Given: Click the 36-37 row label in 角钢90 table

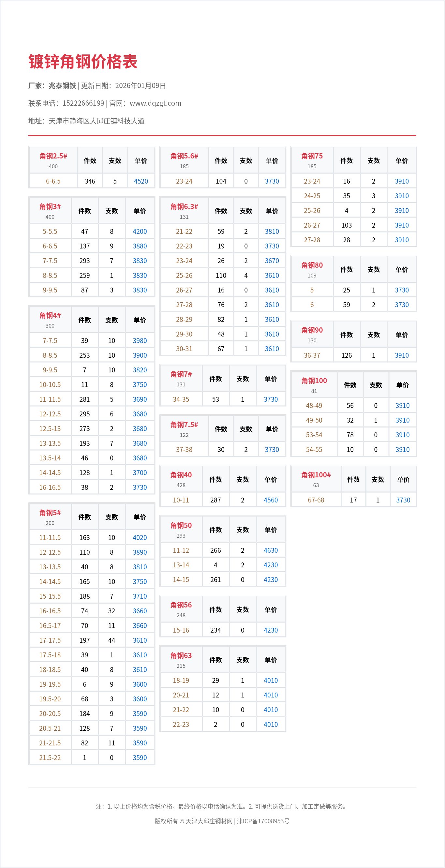Looking at the screenshot, I should (312, 355).
